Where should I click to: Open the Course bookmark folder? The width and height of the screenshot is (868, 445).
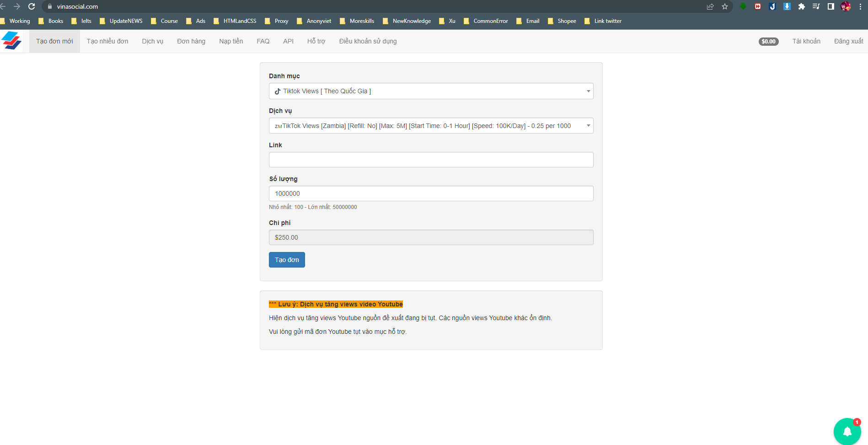tap(165, 21)
